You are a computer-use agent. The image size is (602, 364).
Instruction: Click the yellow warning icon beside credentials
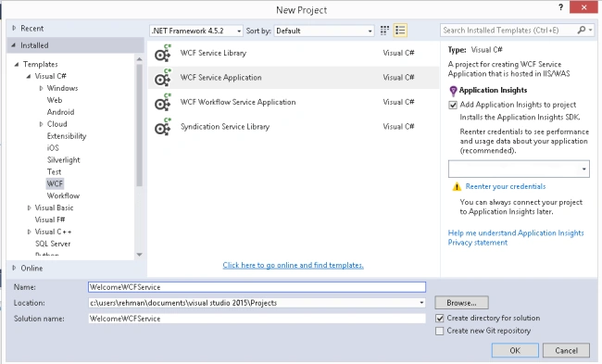point(457,186)
